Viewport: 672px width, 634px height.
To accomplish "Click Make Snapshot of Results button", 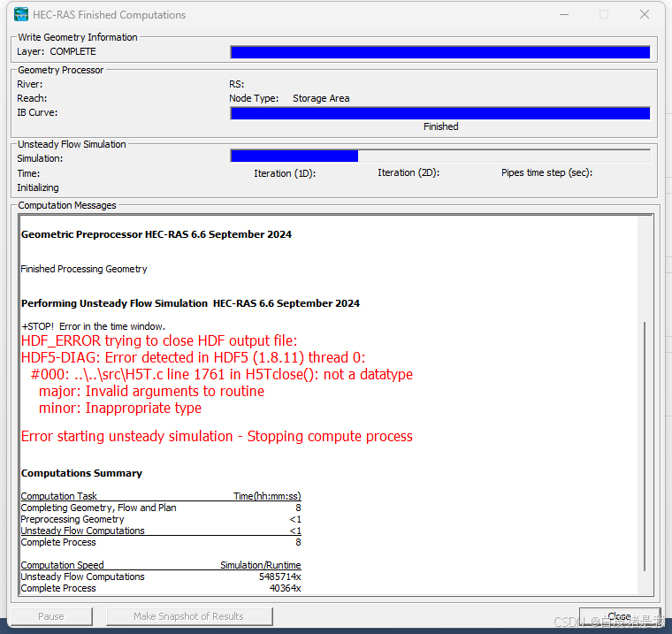I will 189,616.
